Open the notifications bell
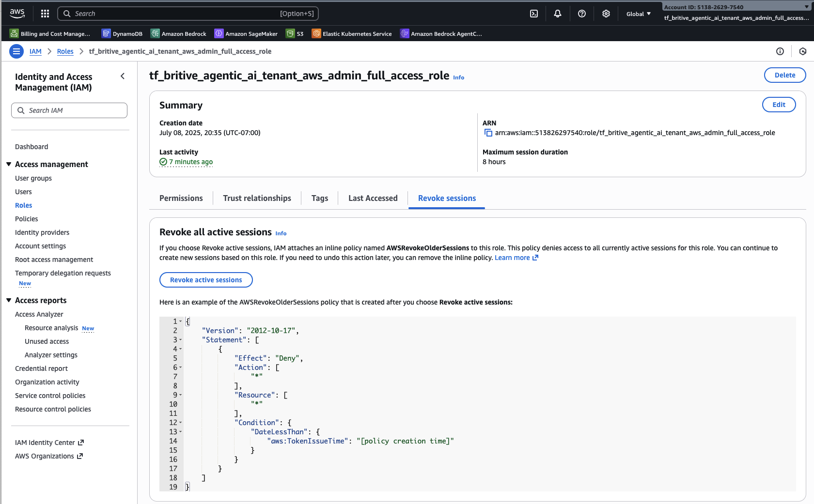Image resolution: width=814 pixels, height=504 pixels. coord(558,14)
